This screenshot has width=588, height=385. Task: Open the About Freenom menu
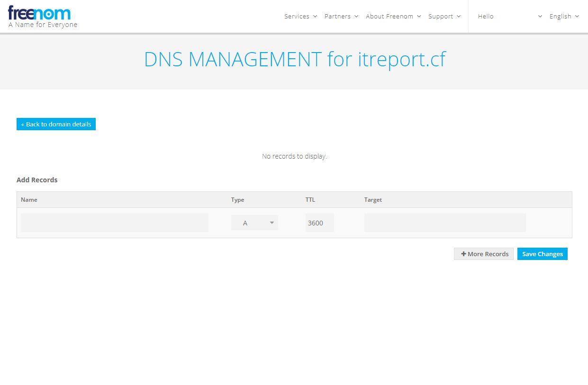pyautogui.click(x=393, y=16)
